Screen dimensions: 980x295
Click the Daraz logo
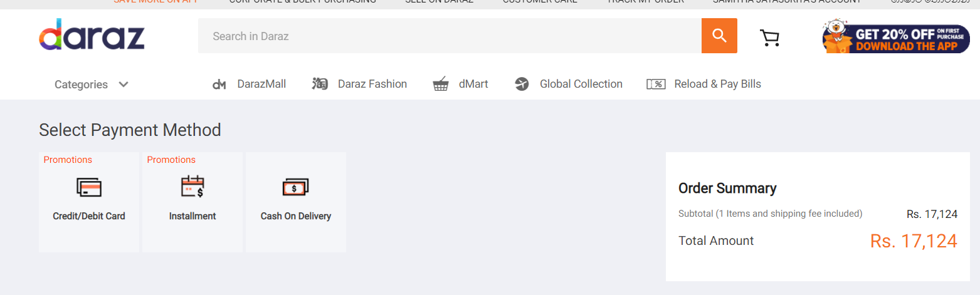click(x=92, y=34)
